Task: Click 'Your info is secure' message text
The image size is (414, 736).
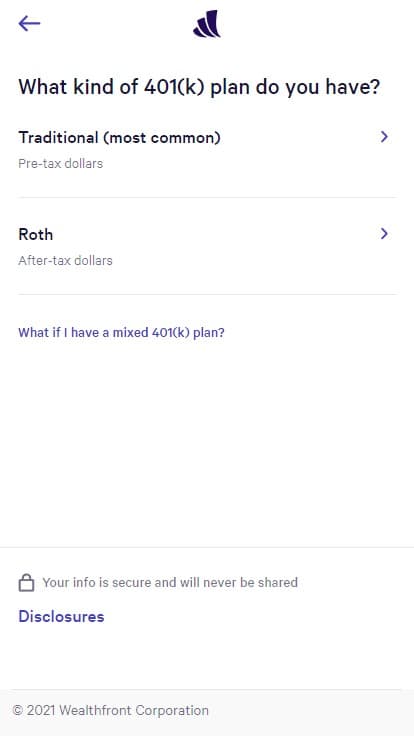Action: point(170,583)
